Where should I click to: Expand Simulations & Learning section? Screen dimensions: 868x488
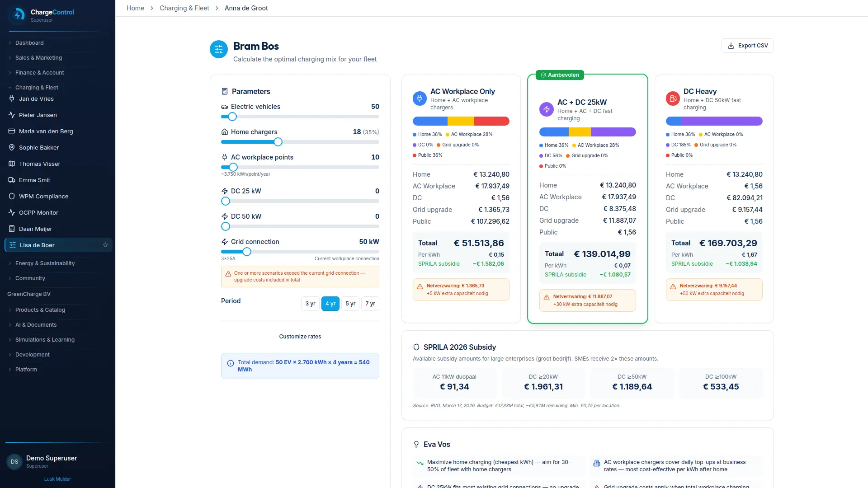45,340
